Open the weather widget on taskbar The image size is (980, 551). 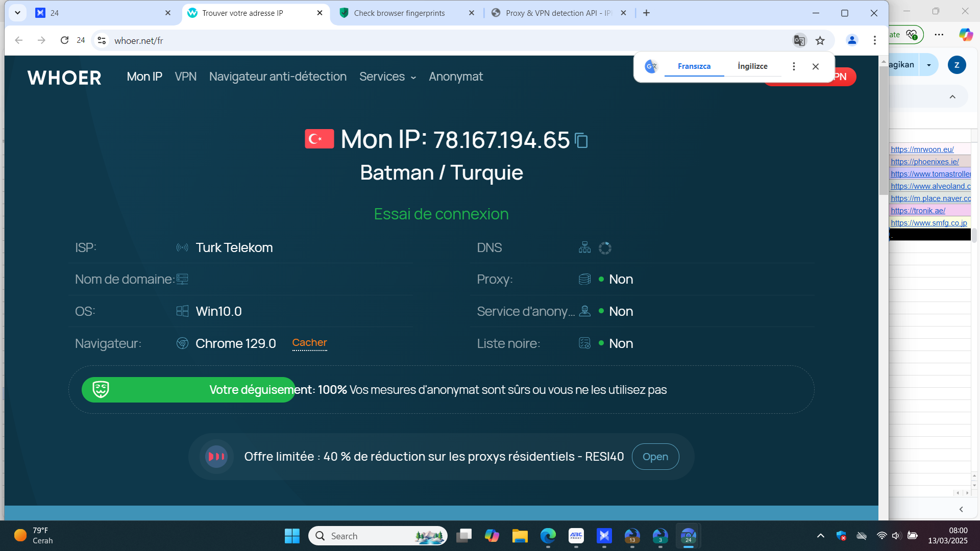tap(34, 536)
